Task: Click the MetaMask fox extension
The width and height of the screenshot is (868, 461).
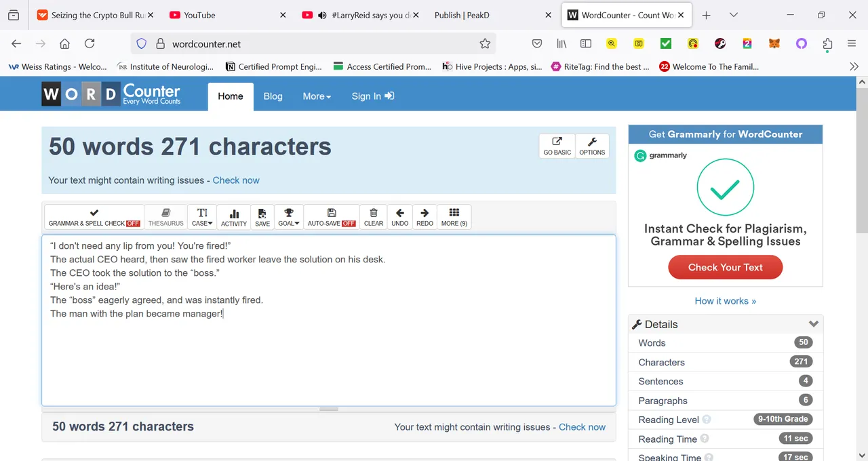Action: pos(774,43)
